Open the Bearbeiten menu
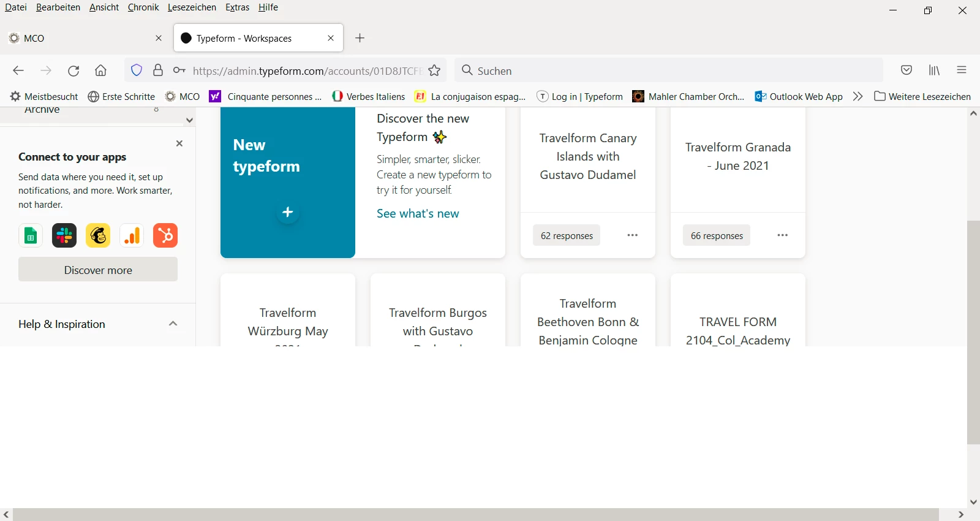The image size is (980, 521). [58, 7]
